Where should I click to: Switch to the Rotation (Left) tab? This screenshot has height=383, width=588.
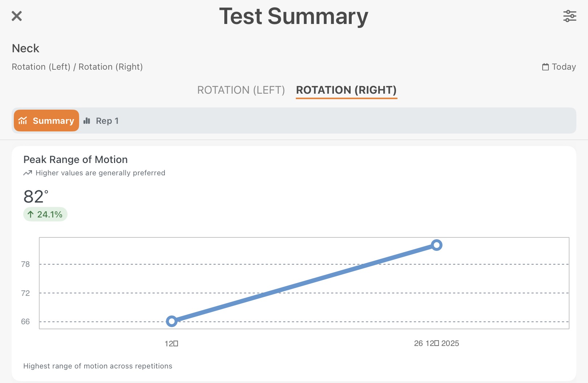point(241,90)
